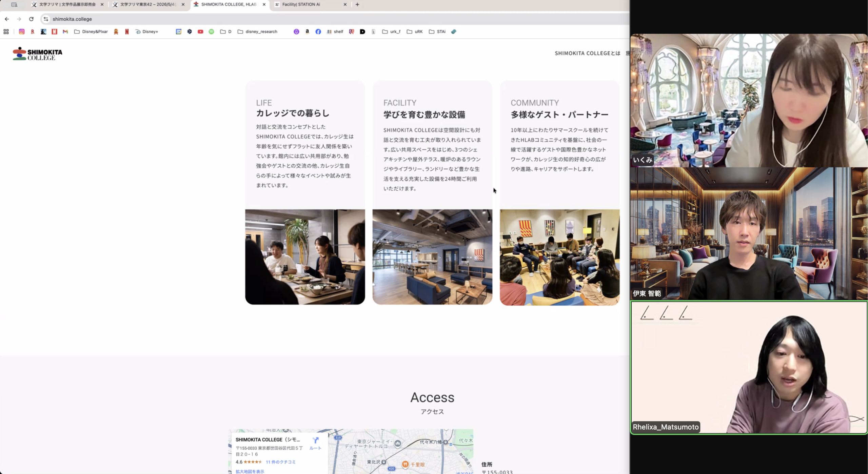Click the 東北沢 station label on map
This screenshot has height=474, width=868.
[x=374, y=461]
